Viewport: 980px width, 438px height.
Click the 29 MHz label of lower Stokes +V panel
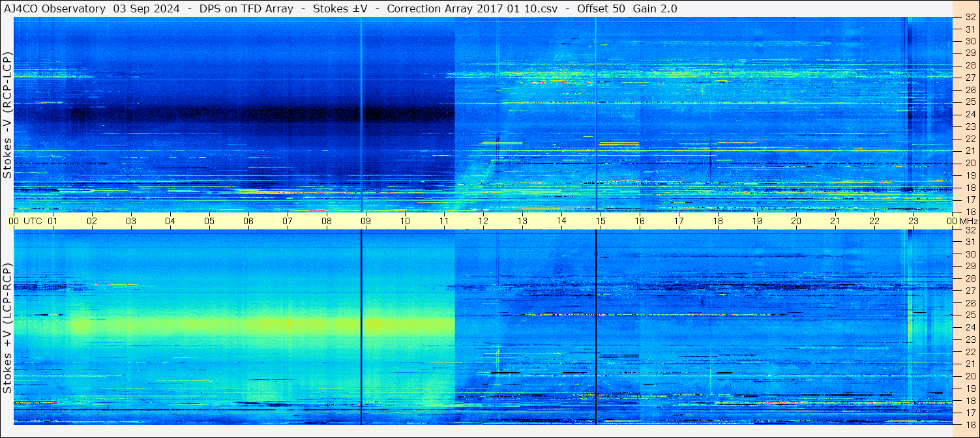970,267
